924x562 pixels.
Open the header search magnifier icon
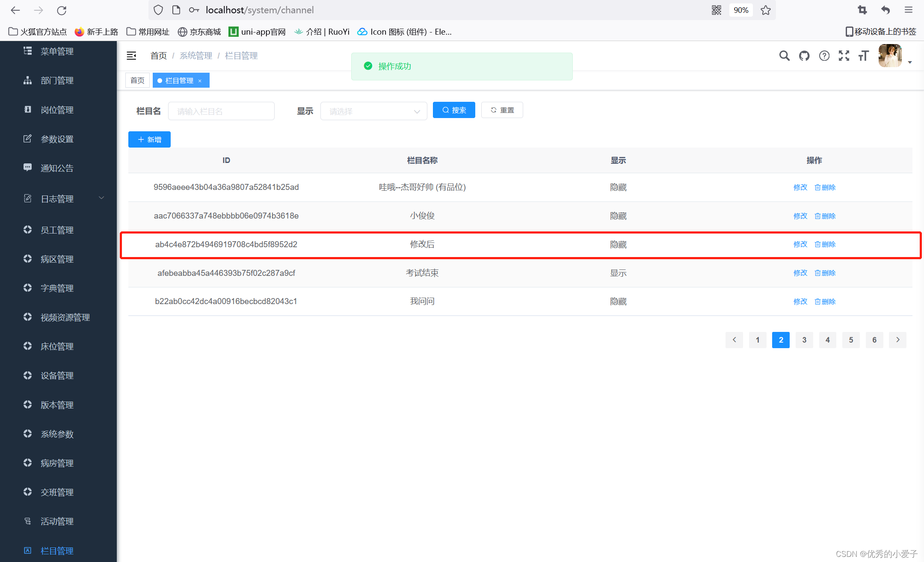tap(784, 56)
